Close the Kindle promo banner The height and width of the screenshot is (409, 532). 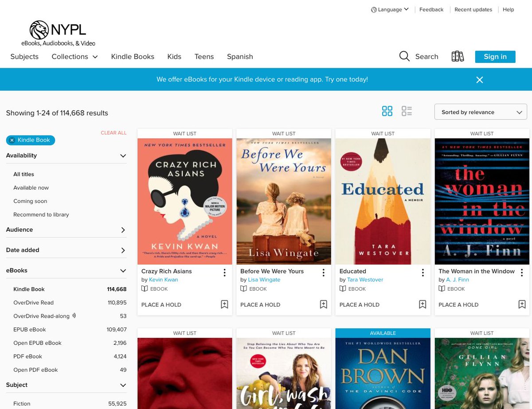pos(479,80)
